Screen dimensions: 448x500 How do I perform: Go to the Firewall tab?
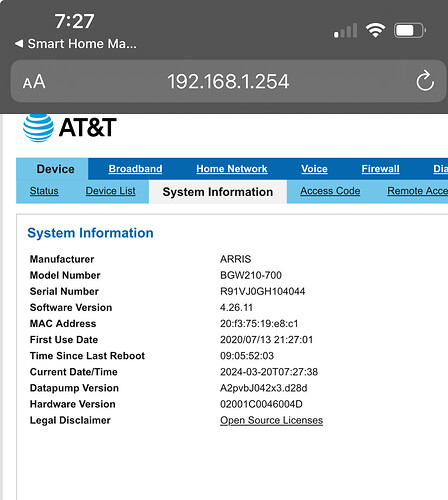380,169
